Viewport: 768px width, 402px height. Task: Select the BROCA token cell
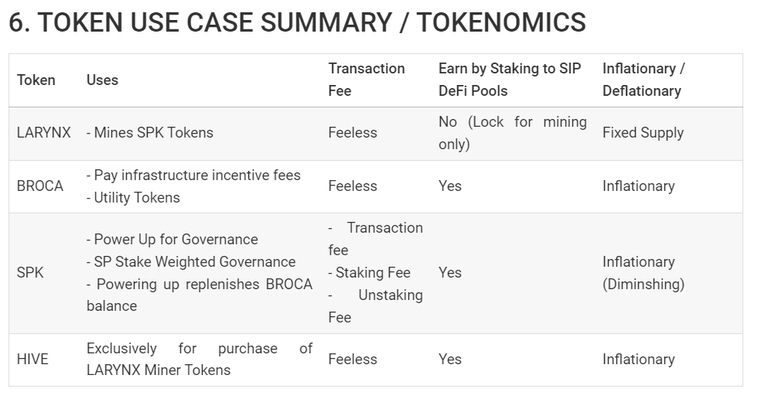click(40, 186)
